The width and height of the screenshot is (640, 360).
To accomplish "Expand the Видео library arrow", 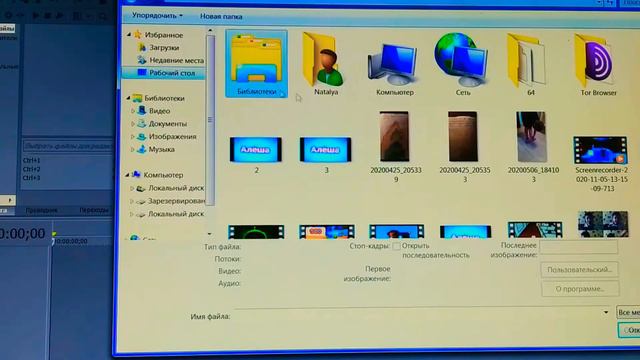I will point(133,111).
